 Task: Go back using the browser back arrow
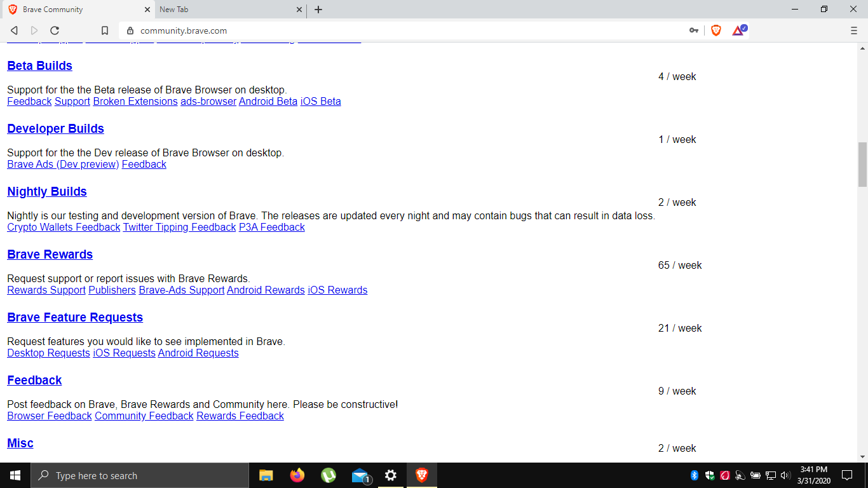[x=14, y=30]
